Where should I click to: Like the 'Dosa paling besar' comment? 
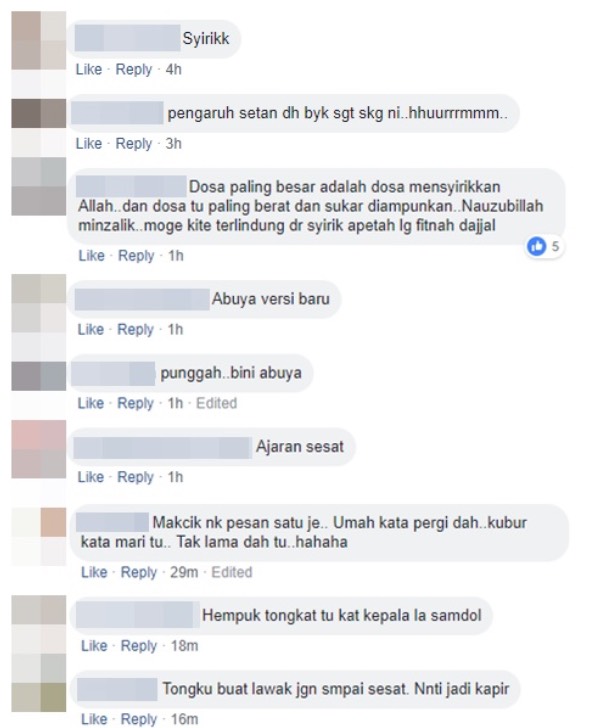click(91, 255)
